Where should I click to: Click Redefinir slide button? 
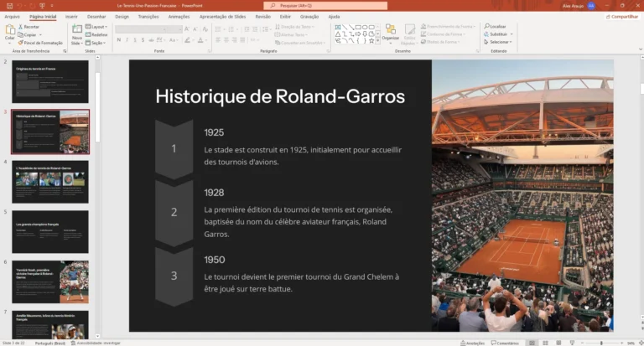tap(96, 35)
